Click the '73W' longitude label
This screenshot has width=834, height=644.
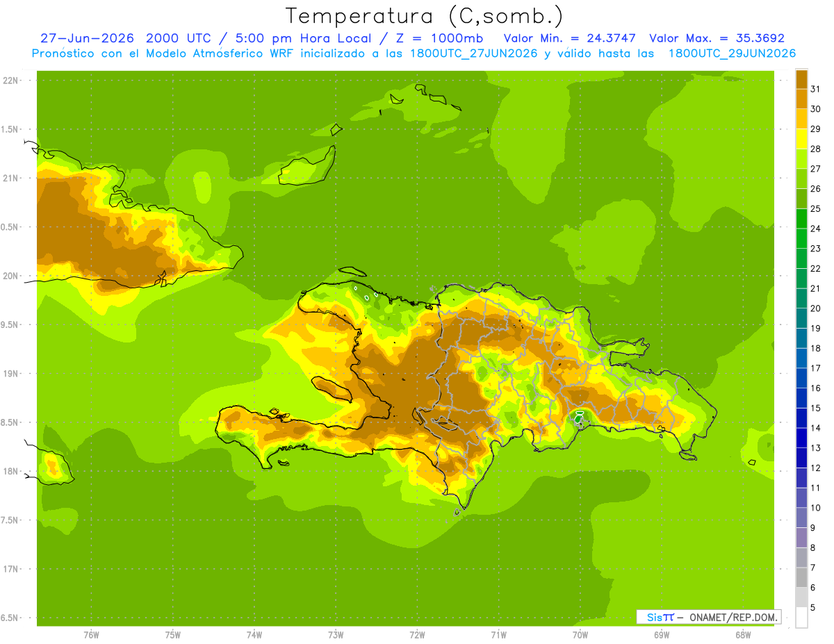[336, 635]
